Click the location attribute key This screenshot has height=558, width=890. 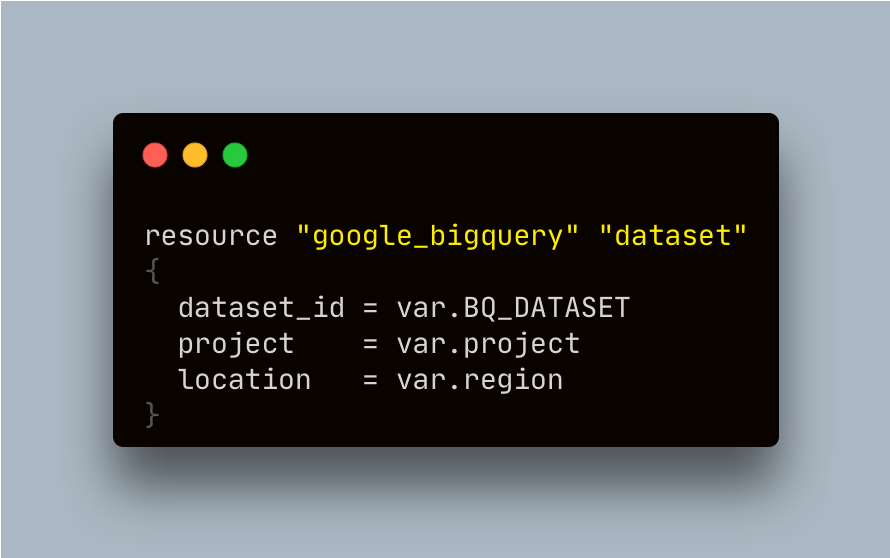(x=245, y=379)
